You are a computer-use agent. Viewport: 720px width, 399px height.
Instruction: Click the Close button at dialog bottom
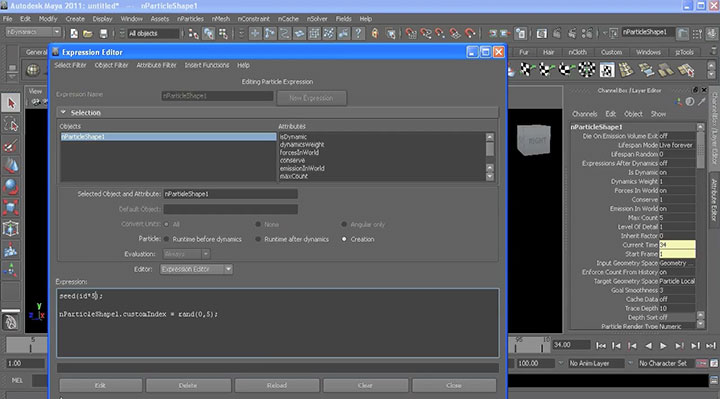click(x=454, y=386)
